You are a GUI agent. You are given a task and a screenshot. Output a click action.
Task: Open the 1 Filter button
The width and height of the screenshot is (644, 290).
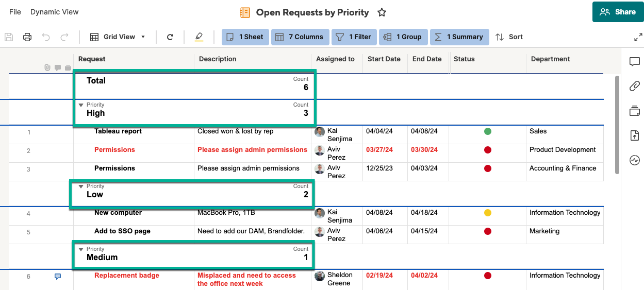(354, 37)
